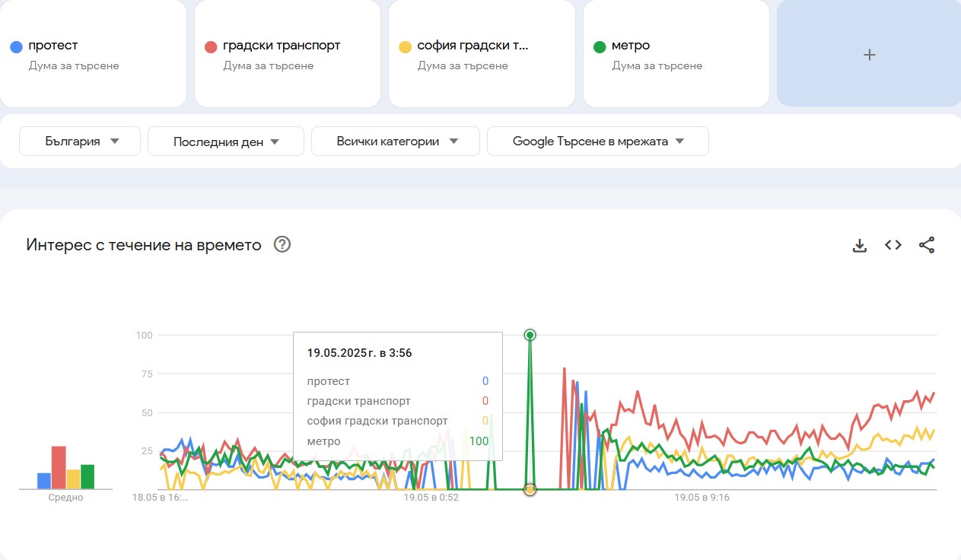Click the + icon to add a comparison term
This screenshot has width=961, height=560.
[868, 53]
